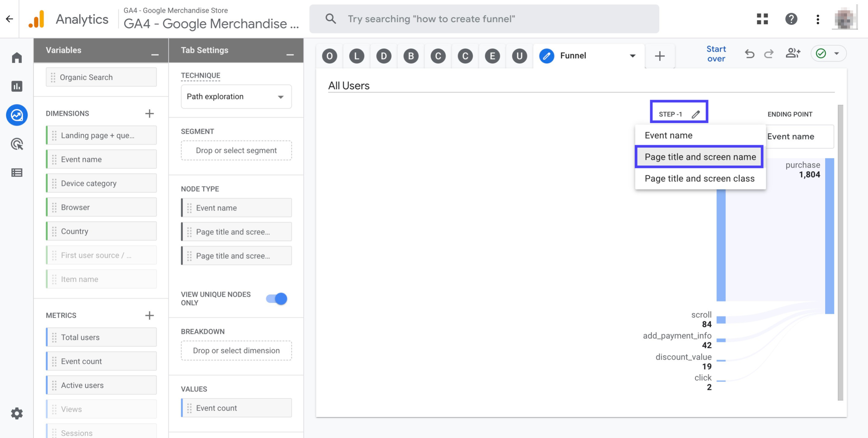Select Page title and screen name option
The width and height of the screenshot is (868, 438).
click(x=700, y=156)
